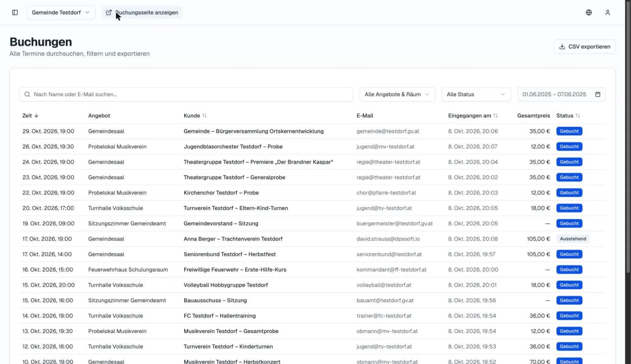The height and width of the screenshot is (364, 631).
Task: Click Gebucht badge for Bürgerversammlung Ortskernentwicklung row
Action: click(569, 131)
